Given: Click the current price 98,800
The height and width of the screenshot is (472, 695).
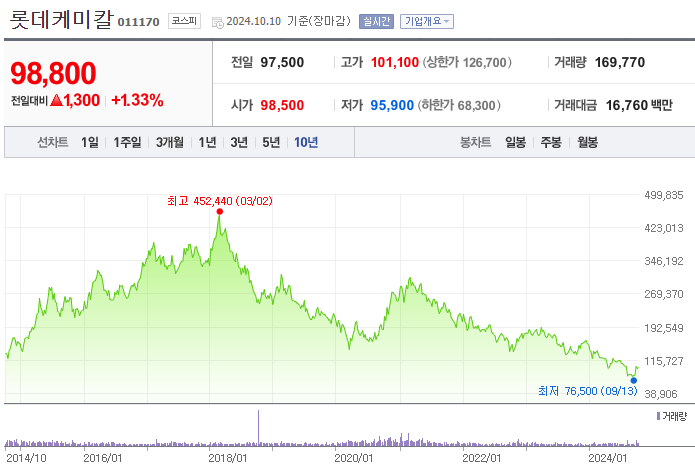Looking at the screenshot, I should tap(53, 73).
